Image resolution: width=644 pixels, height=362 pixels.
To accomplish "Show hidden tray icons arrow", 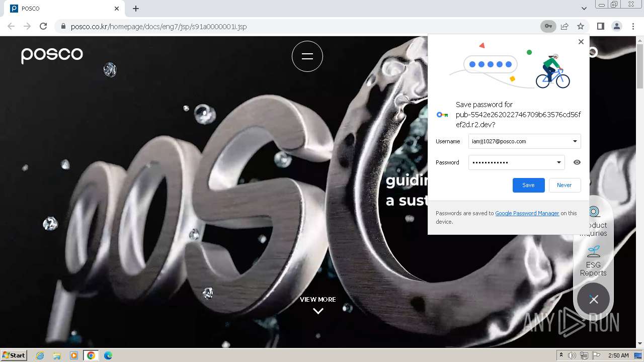I will (x=561, y=355).
